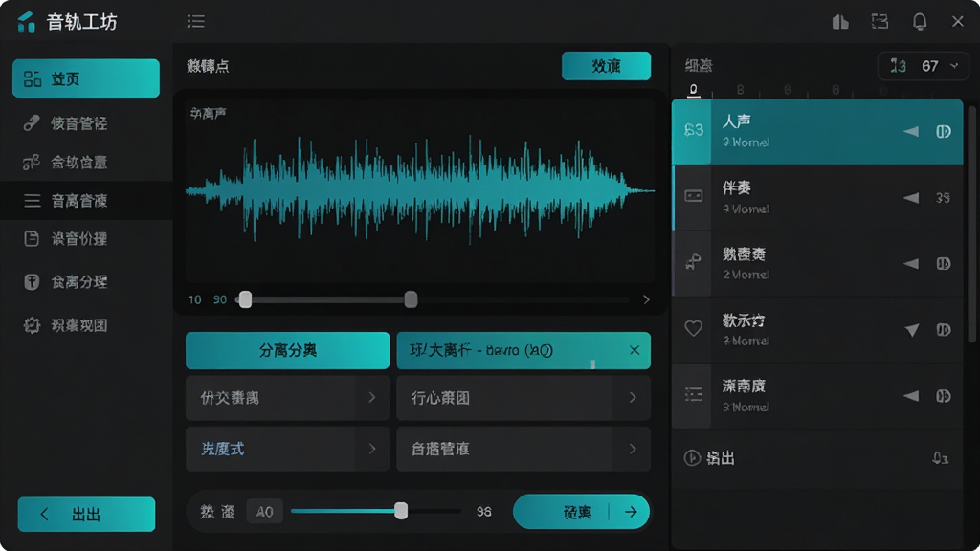The width and height of the screenshot is (980, 551).
Task: Open the 13 67 dropdown in the track panel header
Action: click(x=924, y=66)
